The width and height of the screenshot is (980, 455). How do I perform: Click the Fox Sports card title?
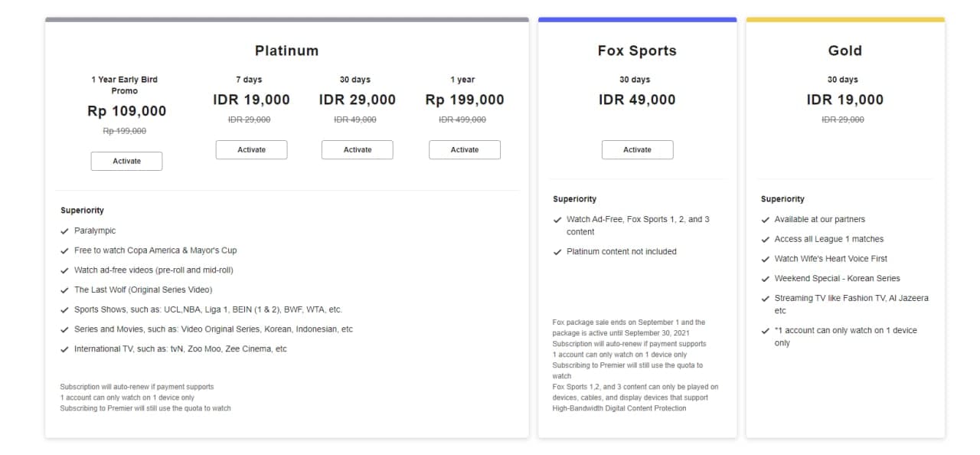pyautogui.click(x=637, y=51)
